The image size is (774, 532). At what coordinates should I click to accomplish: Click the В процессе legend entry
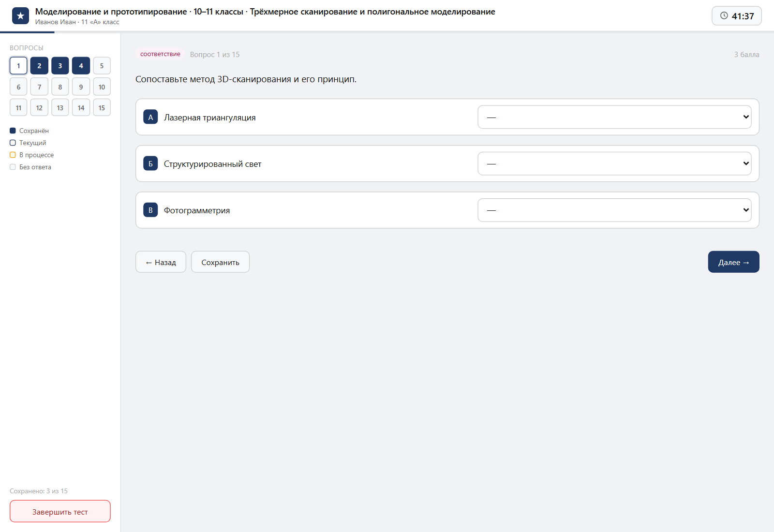[x=31, y=155]
